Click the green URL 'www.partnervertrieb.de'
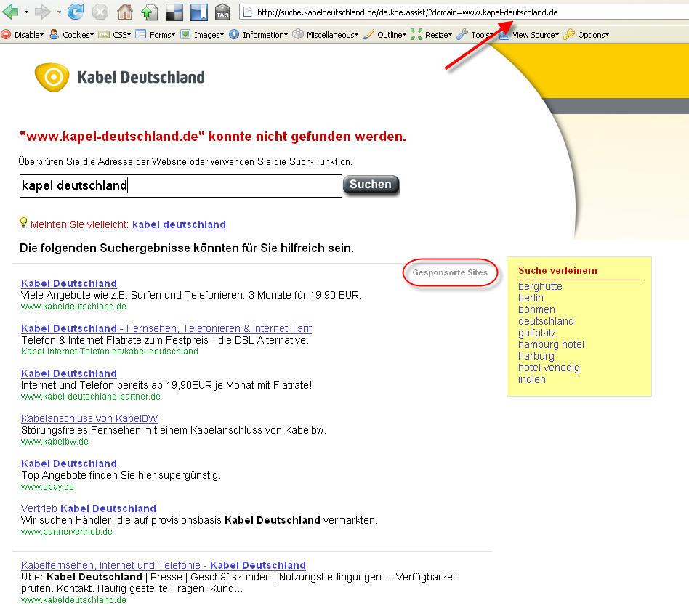This screenshot has width=689, height=616. click(x=67, y=532)
